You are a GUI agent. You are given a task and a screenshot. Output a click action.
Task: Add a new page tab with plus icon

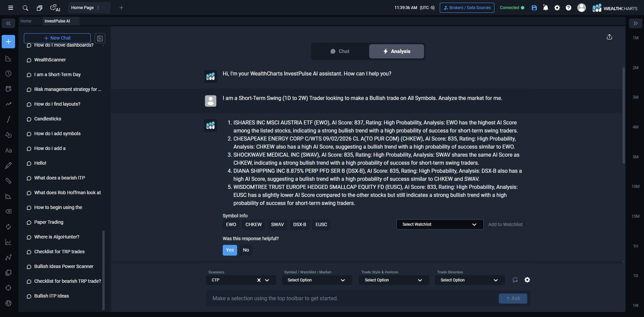[121, 8]
